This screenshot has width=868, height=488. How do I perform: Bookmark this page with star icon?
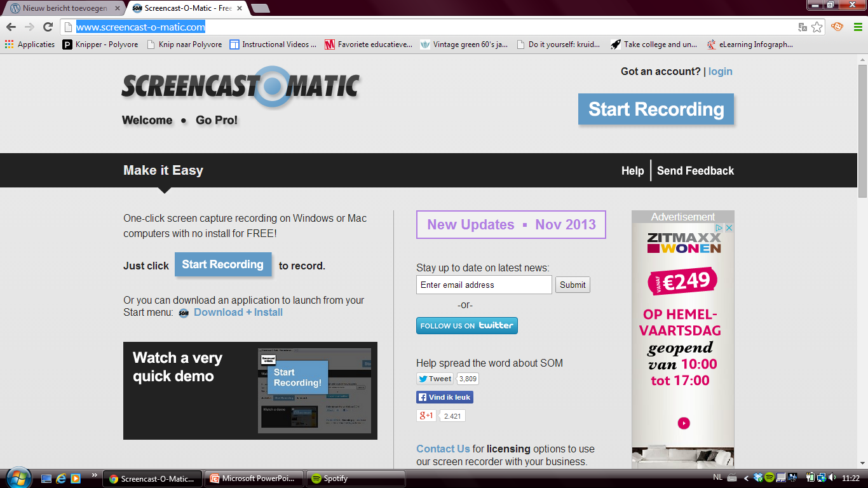pyautogui.click(x=817, y=27)
